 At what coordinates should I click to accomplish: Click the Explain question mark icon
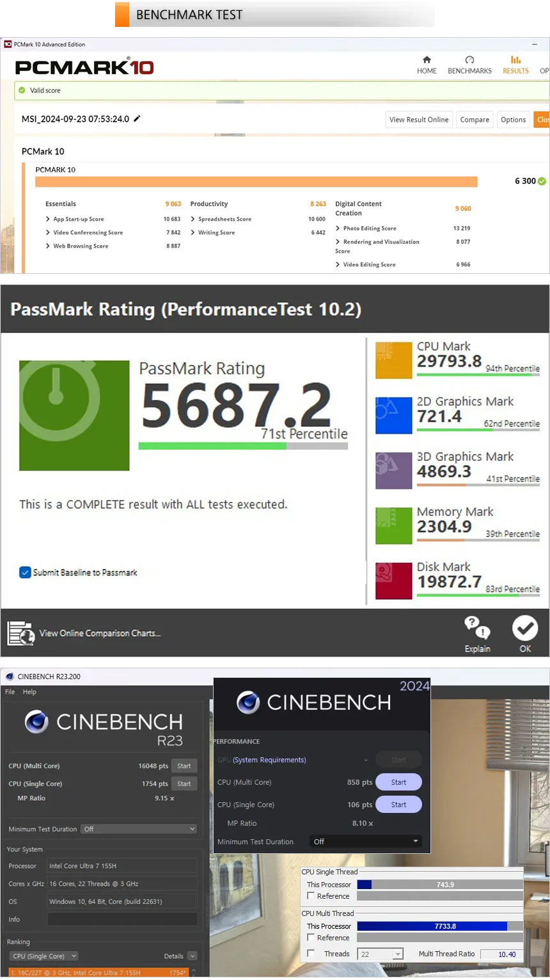tap(477, 627)
